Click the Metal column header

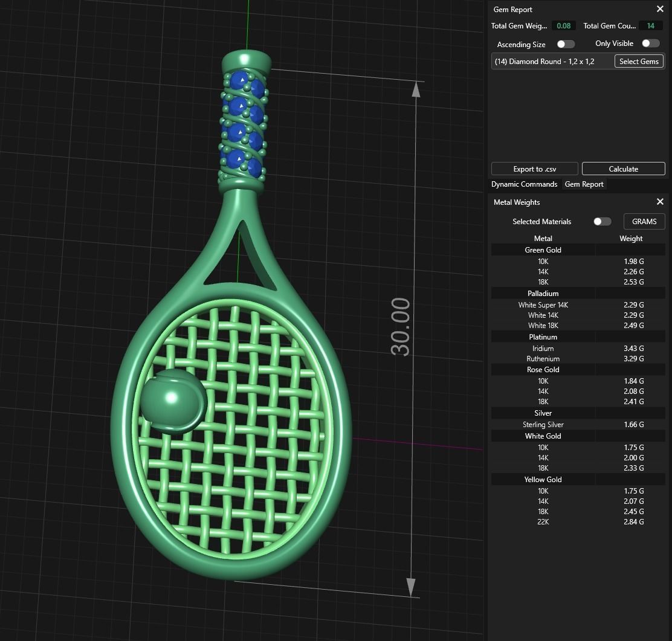coord(543,239)
